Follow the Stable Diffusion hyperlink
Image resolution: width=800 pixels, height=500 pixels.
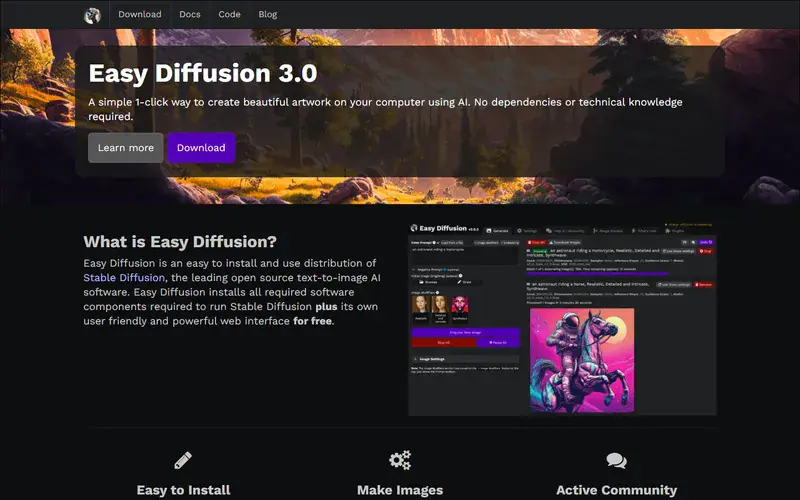124,278
